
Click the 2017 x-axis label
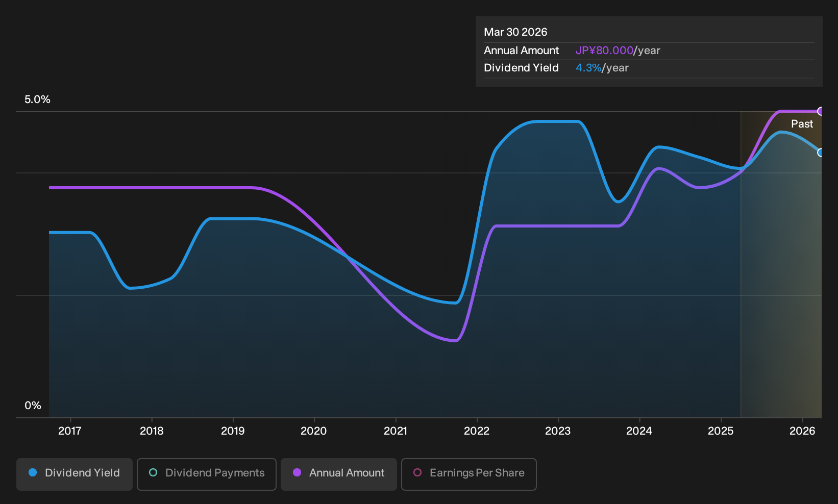pos(70,431)
